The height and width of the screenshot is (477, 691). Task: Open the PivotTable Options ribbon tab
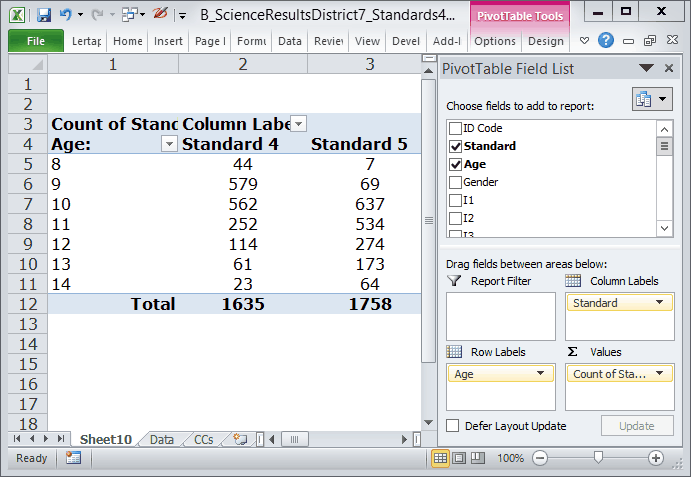point(495,41)
